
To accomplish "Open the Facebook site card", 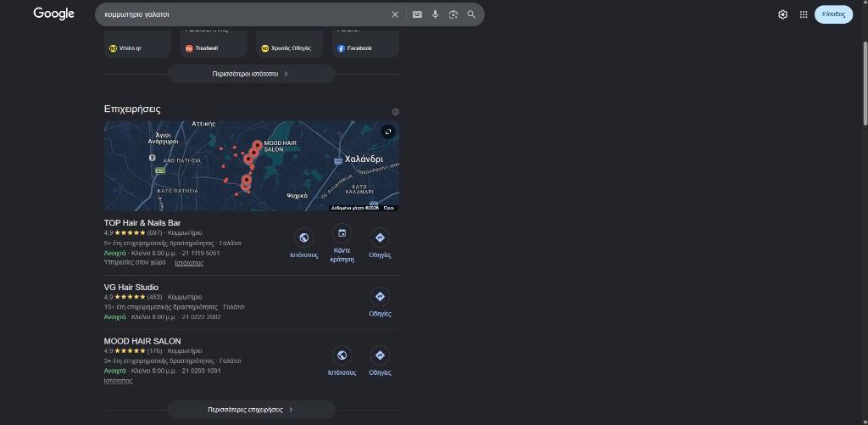I will [365, 44].
